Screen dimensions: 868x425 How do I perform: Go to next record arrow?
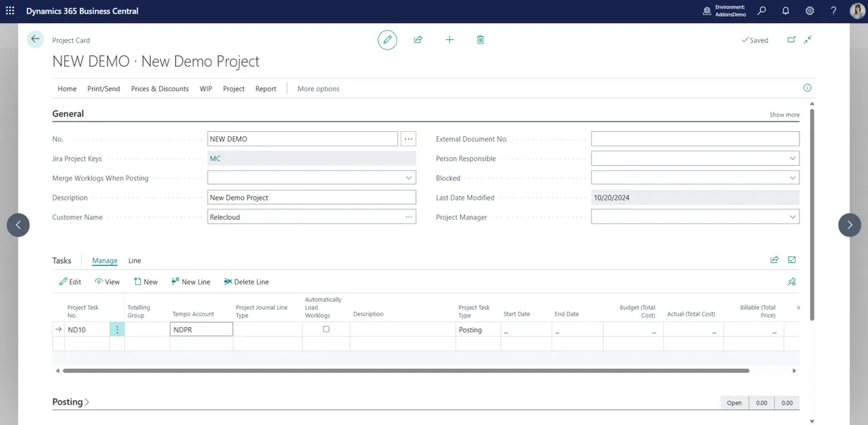850,225
